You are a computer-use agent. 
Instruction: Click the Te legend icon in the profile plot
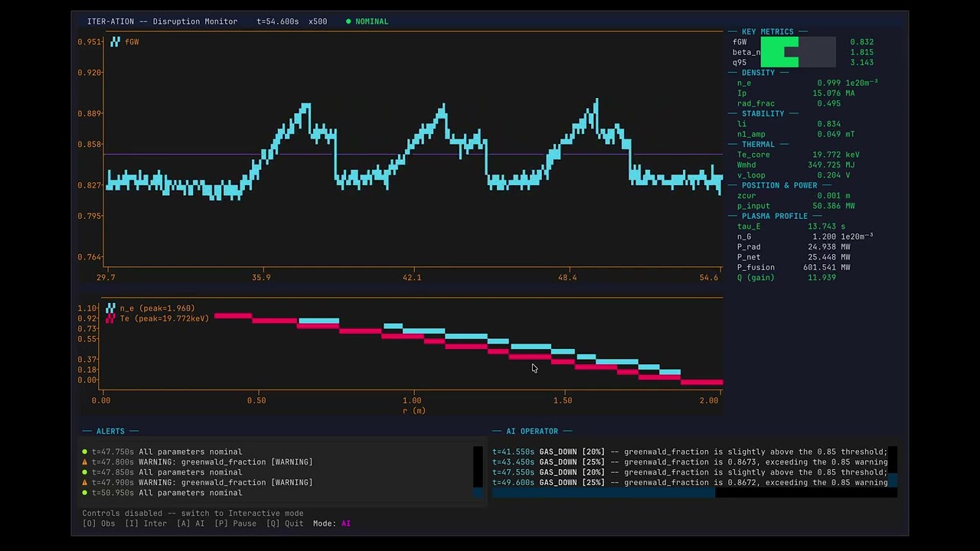pyautogui.click(x=110, y=318)
